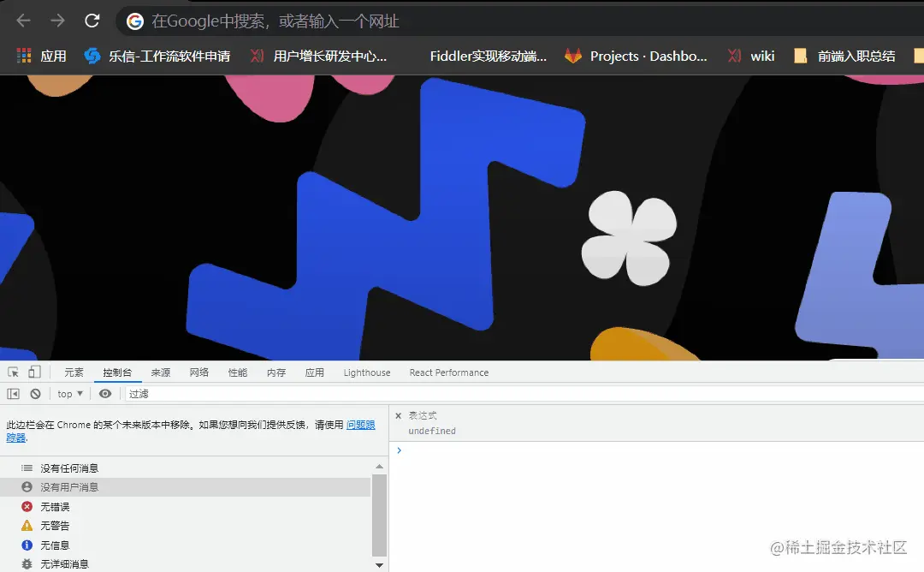Clear the console messages
Screen dimensions: 924x572
(34, 393)
